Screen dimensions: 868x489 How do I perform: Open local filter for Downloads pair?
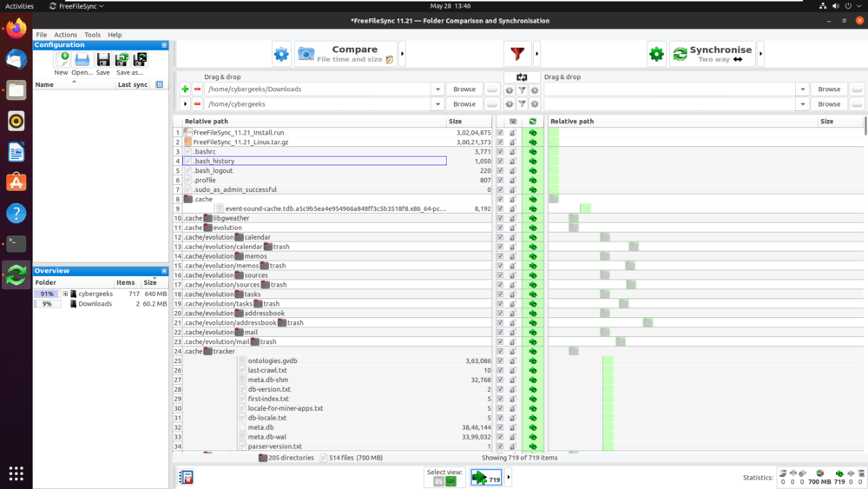click(x=522, y=89)
